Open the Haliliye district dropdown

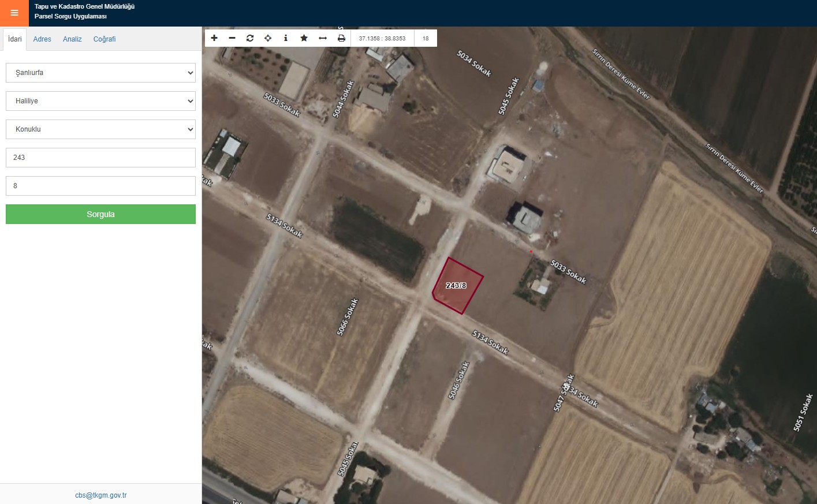point(100,101)
